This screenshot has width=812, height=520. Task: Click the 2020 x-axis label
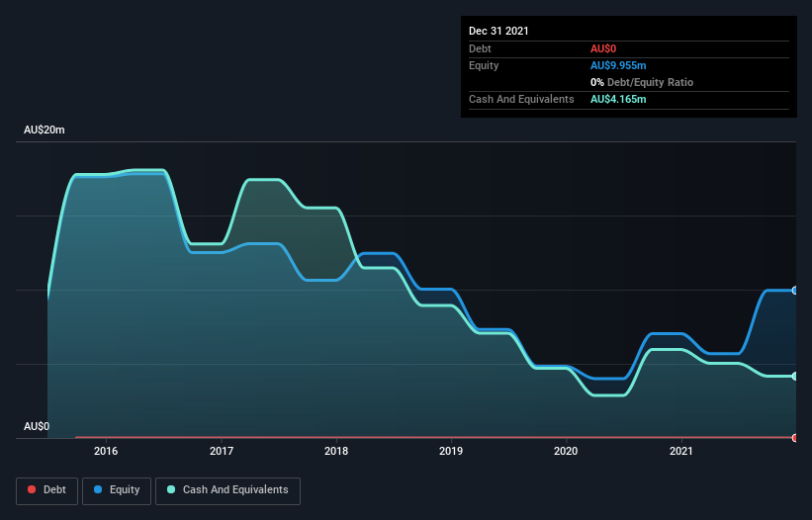click(566, 451)
